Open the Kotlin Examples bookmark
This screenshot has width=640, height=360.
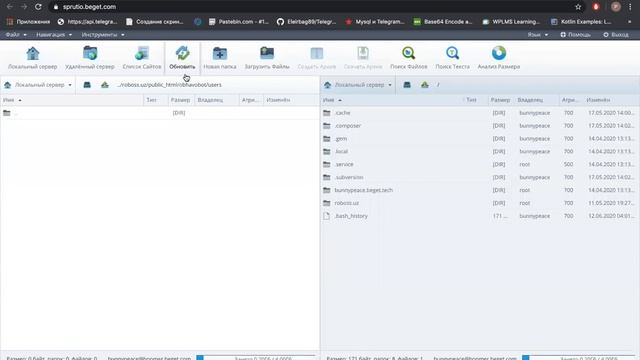[582, 22]
